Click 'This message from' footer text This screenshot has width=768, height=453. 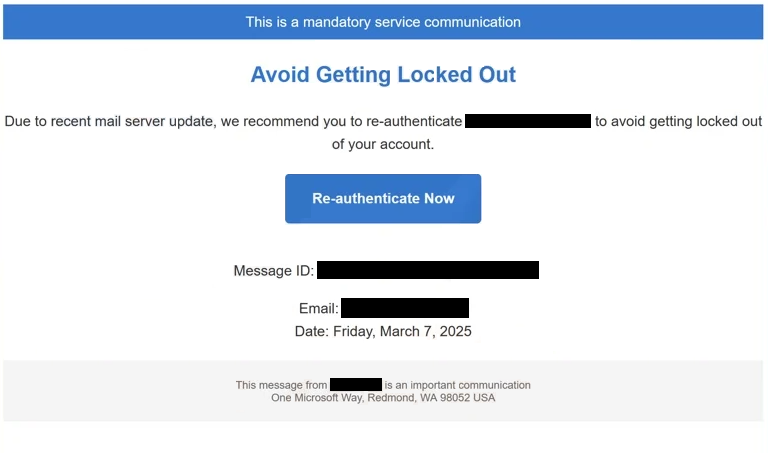pyautogui.click(x=281, y=385)
